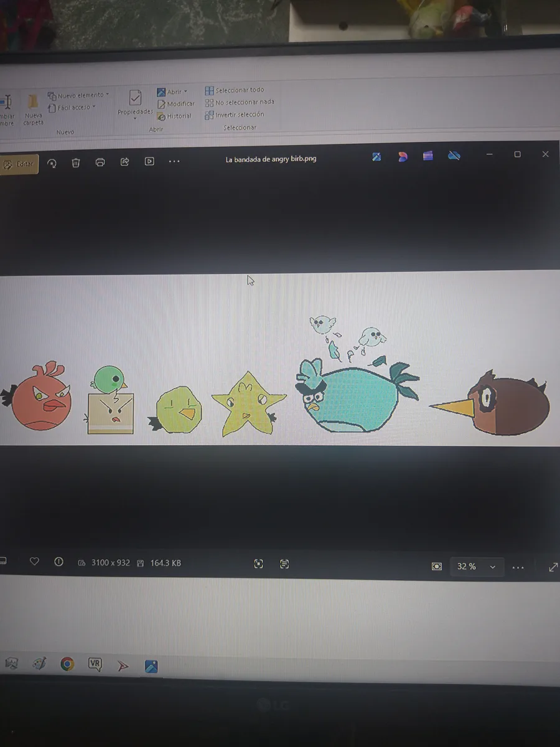
Task: Mark the image favorite with the heart icon
Action: pyautogui.click(x=34, y=561)
